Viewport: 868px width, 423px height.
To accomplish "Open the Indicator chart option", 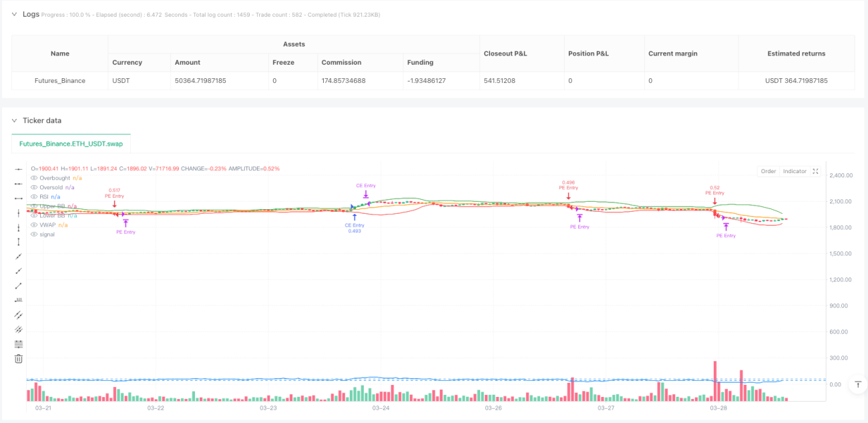I will tap(795, 171).
